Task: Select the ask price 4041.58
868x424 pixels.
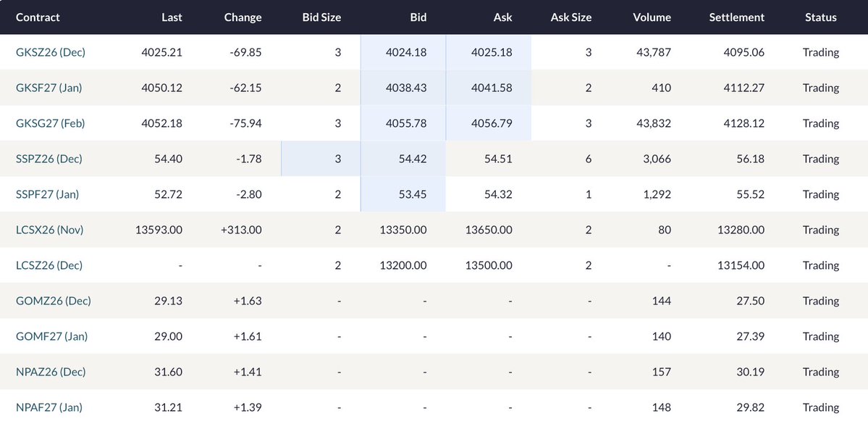Action: point(492,88)
